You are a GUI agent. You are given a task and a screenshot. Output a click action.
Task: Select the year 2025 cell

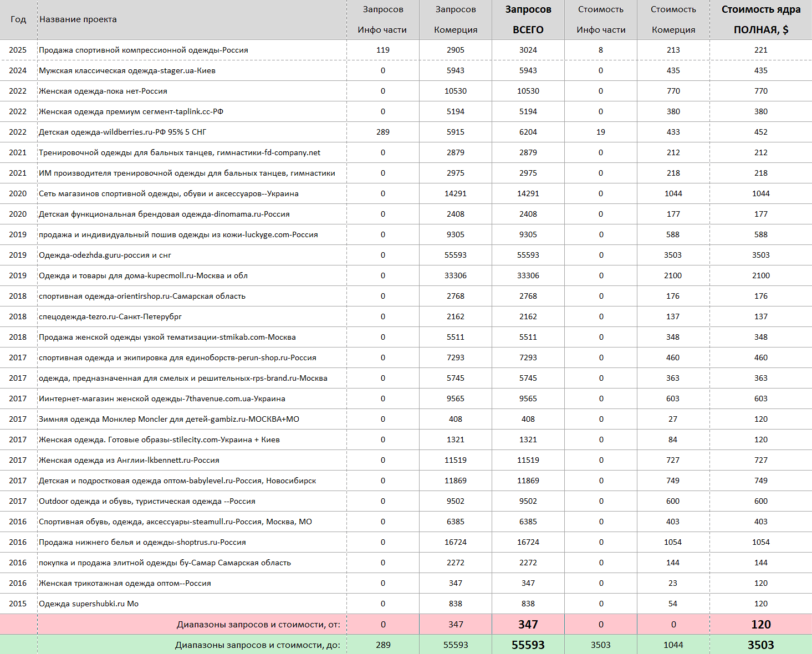tap(18, 50)
